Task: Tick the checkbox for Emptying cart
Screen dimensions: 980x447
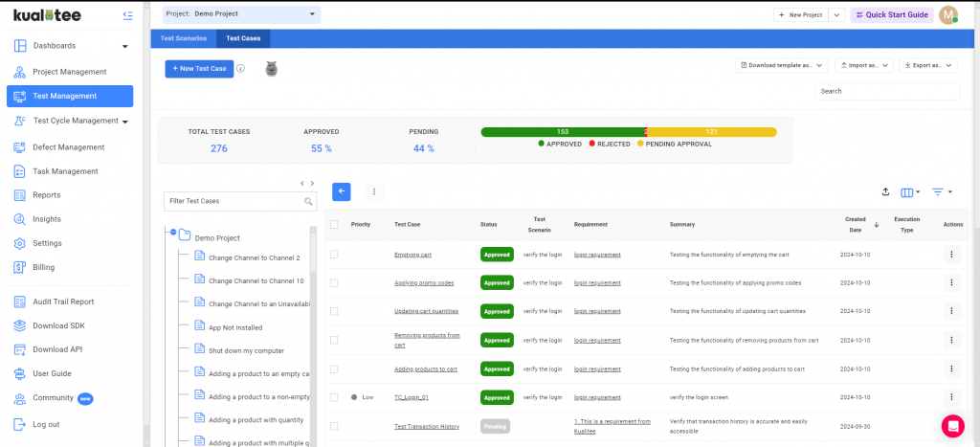Action: tap(334, 255)
